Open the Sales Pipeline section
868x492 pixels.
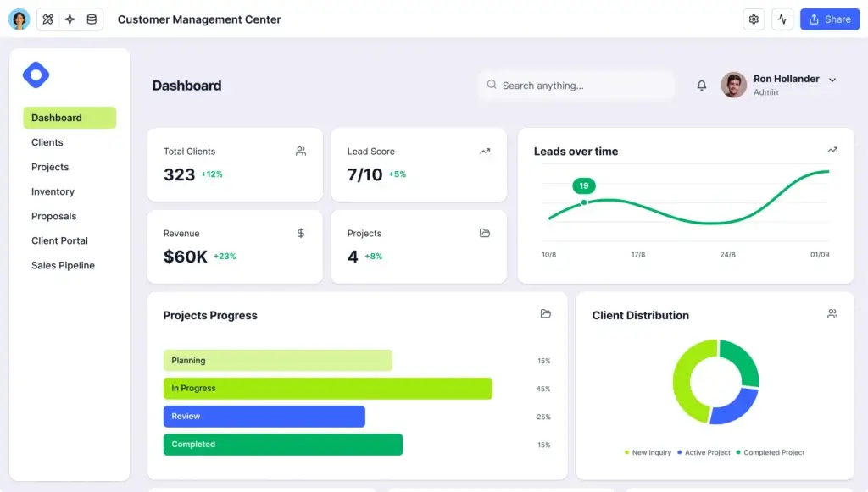point(63,265)
